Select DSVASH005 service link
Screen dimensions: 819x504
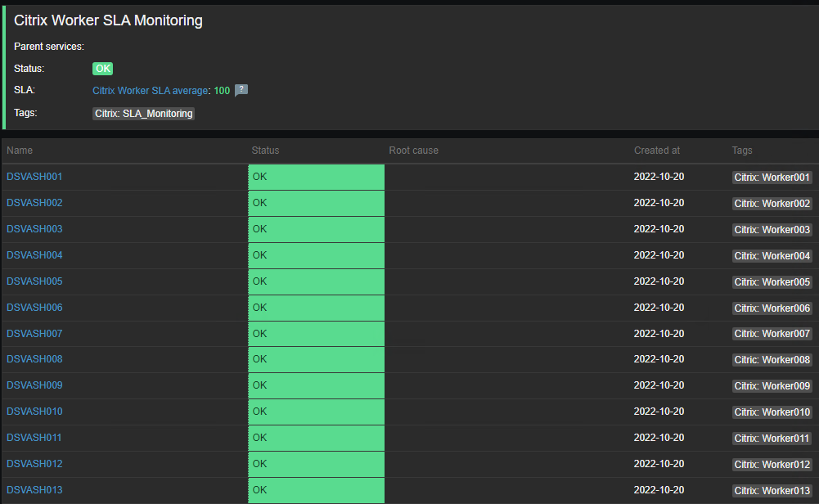click(x=34, y=281)
